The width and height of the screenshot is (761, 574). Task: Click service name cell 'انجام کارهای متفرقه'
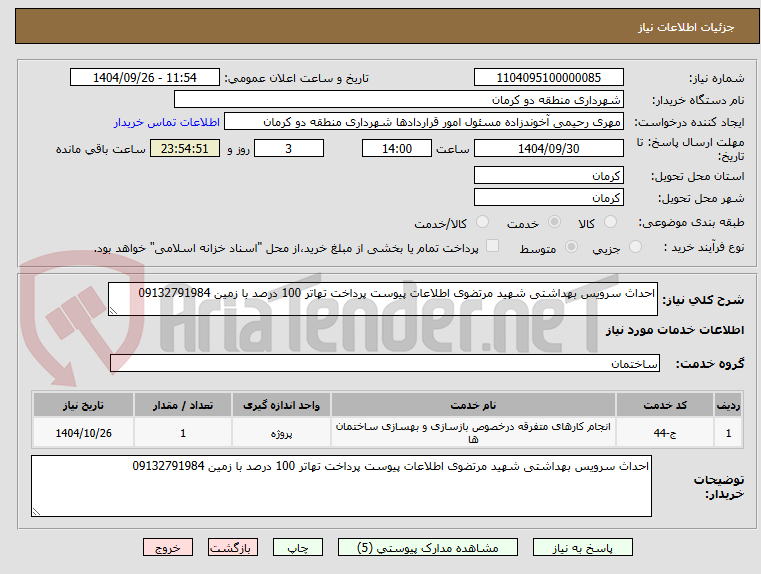coord(473,432)
